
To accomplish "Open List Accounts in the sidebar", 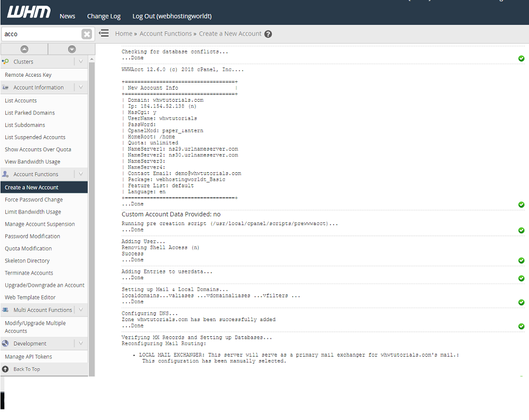I will (21, 101).
